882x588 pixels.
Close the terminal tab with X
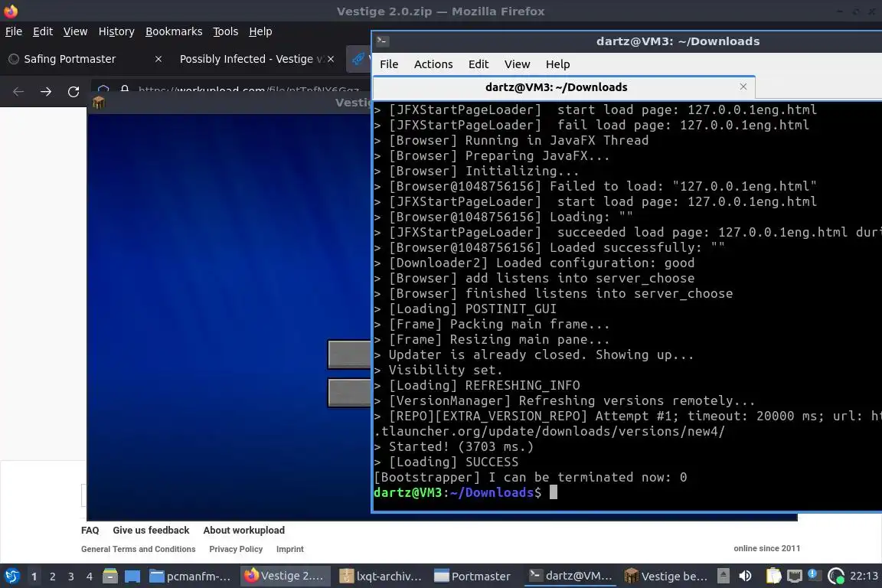pos(743,87)
